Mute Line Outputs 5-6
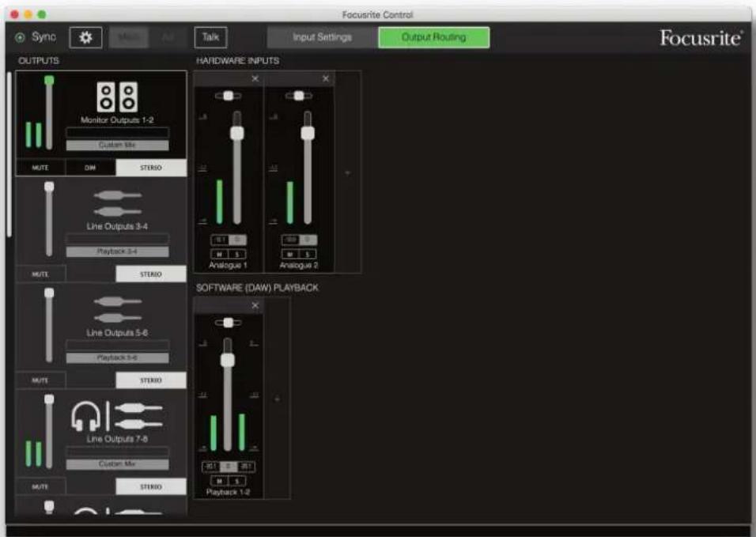 point(40,380)
